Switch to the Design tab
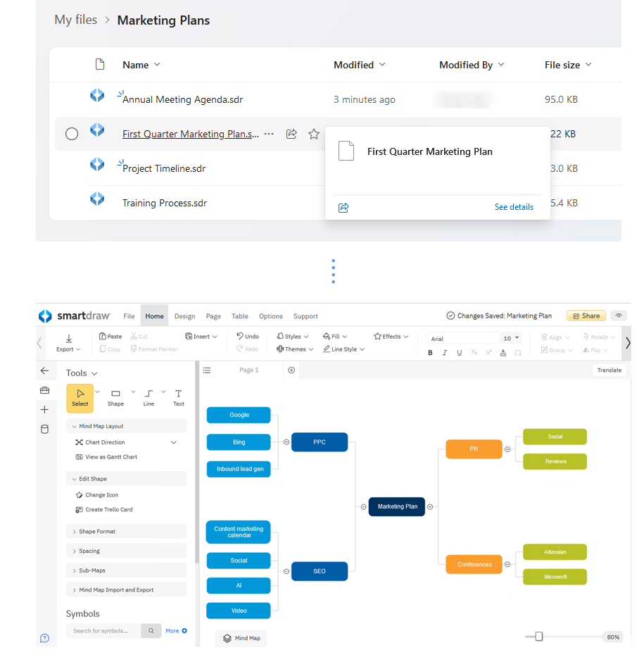 click(x=184, y=316)
